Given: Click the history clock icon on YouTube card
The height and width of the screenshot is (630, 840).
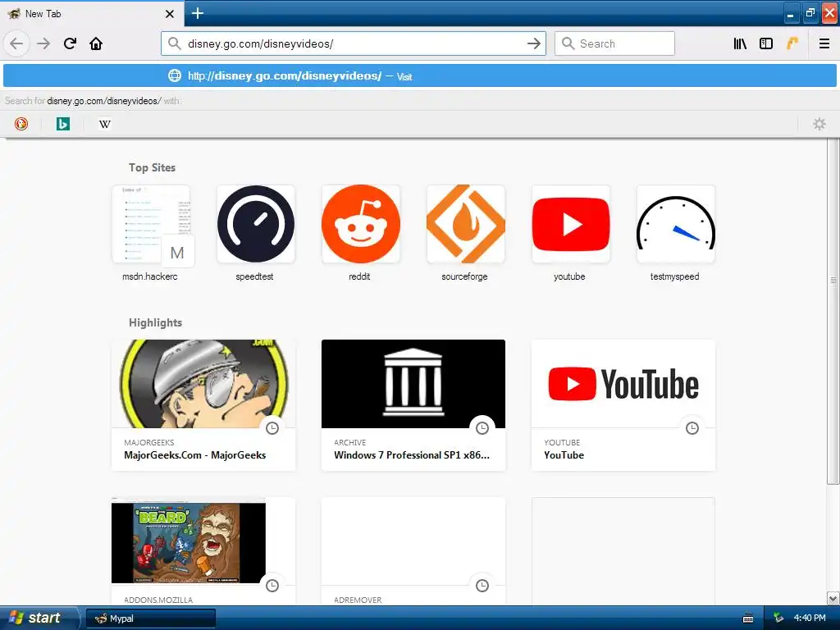Looking at the screenshot, I should [692, 428].
